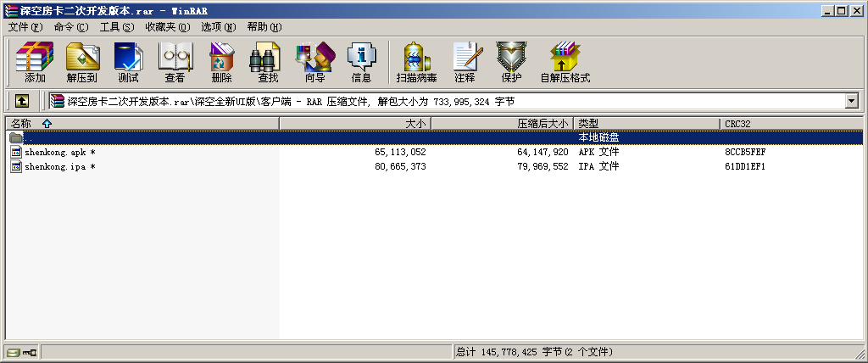Select the shenkong.ipa file
This screenshot has width=868, height=363.
tap(54, 167)
